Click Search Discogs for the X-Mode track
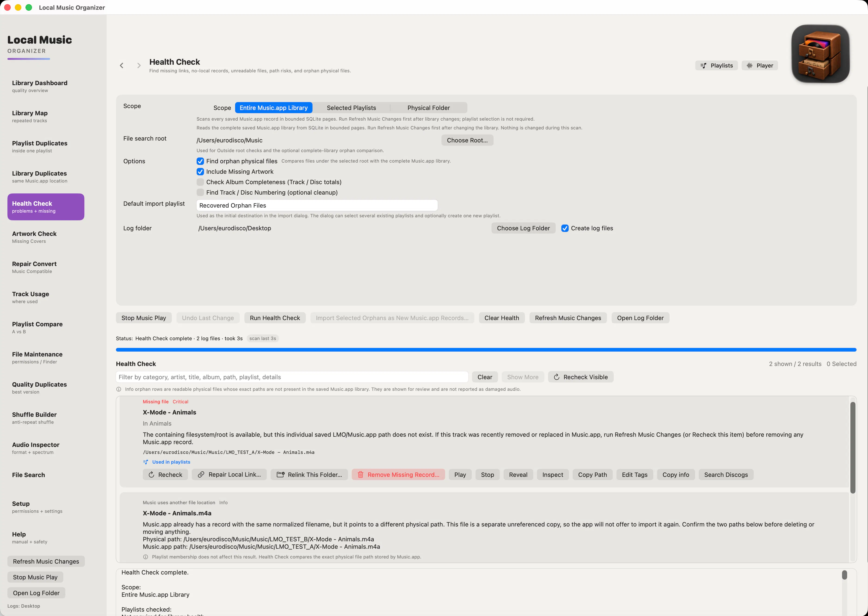The image size is (868, 616). [726, 475]
